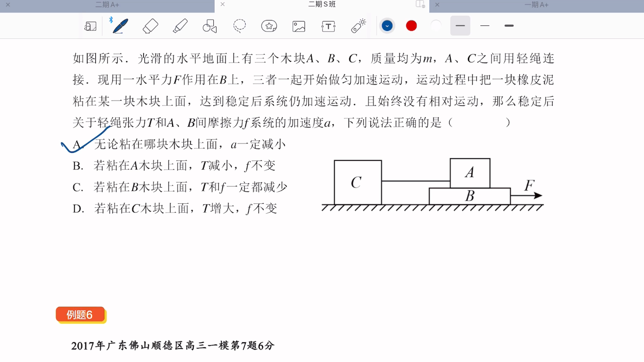This screenshot has width=644, height=362.
Task: Open the Stickers/elements tool
Action: click(x=269, y=26)
